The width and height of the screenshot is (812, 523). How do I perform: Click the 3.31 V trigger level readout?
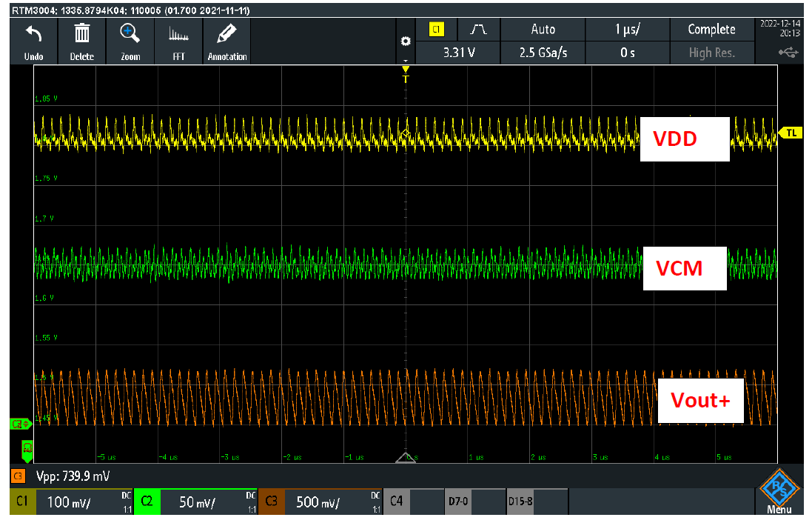pos(457,53)
